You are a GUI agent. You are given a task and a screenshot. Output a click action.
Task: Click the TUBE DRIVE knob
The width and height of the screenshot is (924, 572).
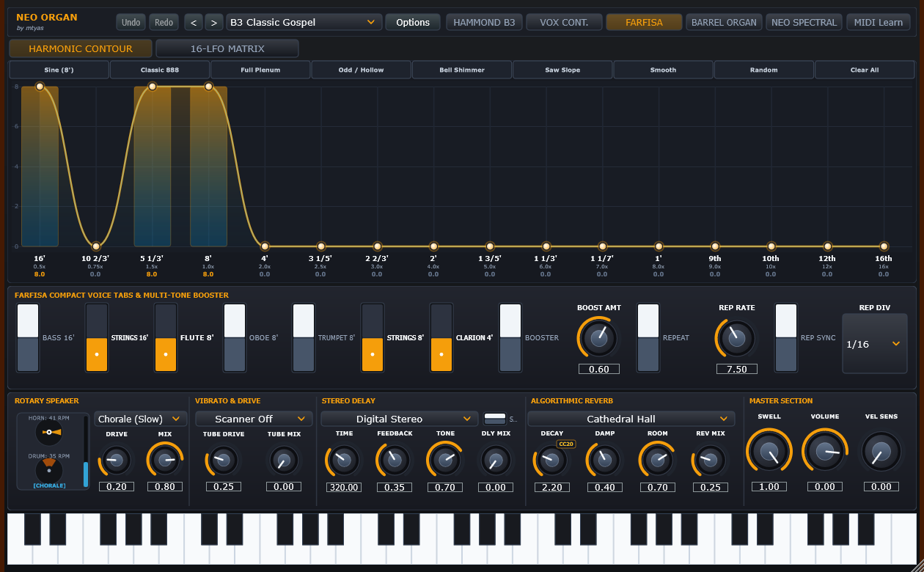coord(224,461)
